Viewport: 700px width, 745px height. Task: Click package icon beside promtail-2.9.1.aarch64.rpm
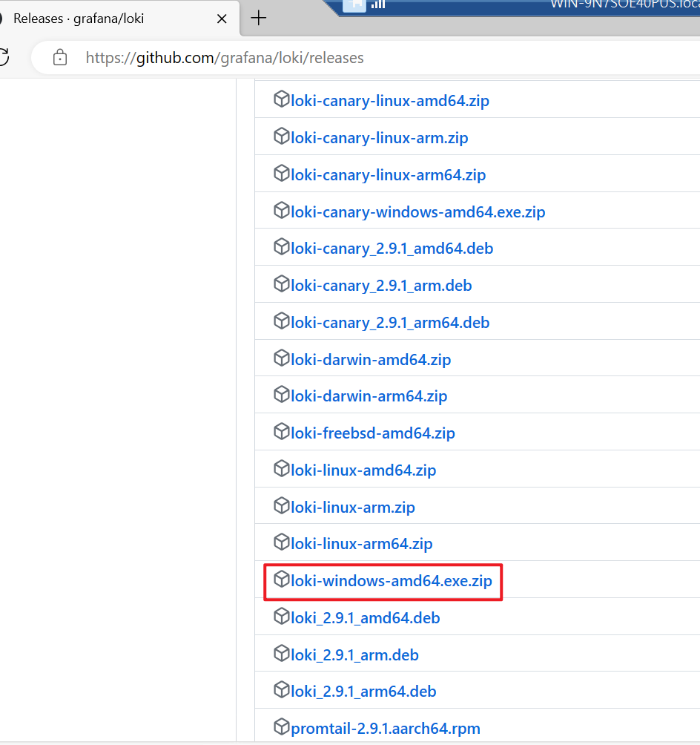(x=282, y=727)
